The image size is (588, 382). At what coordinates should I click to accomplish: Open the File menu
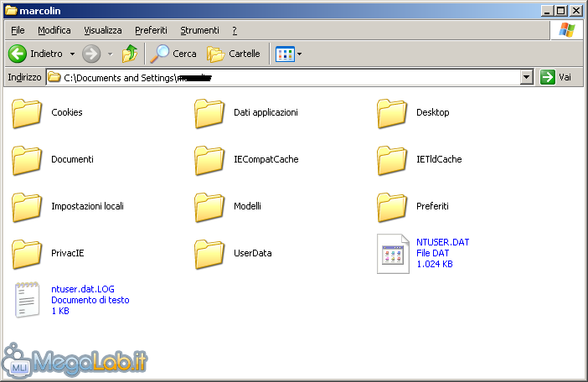click(18, 30)
